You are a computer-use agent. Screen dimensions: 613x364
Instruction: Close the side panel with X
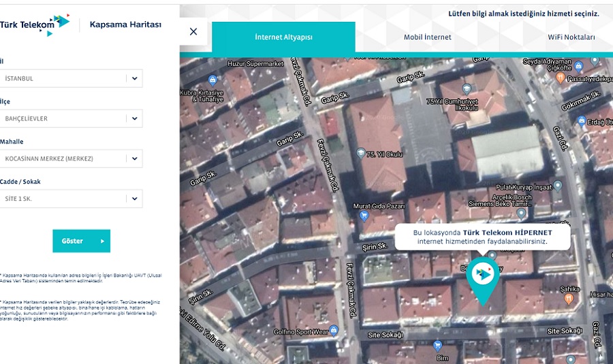(x=193, y=31)
